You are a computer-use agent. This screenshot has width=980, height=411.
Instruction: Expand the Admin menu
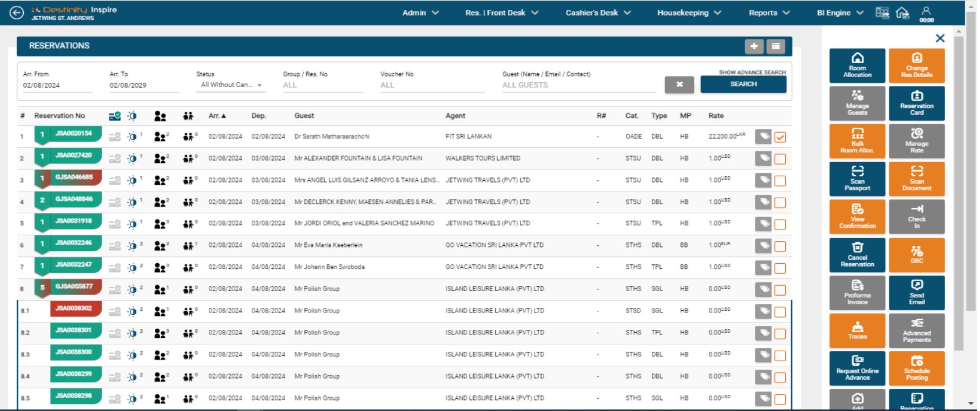coord(420,13)
